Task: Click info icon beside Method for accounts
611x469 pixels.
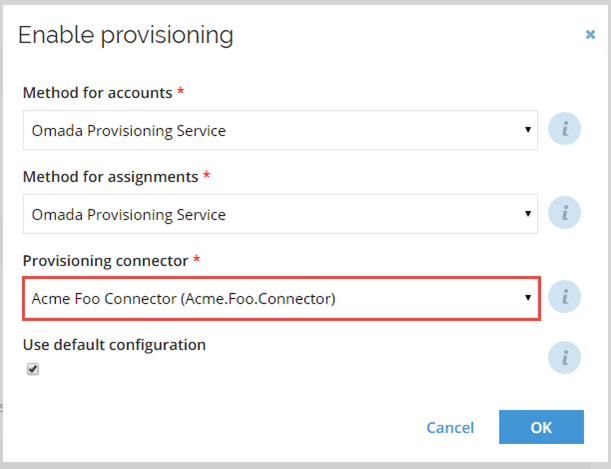Action: point(564,129)
